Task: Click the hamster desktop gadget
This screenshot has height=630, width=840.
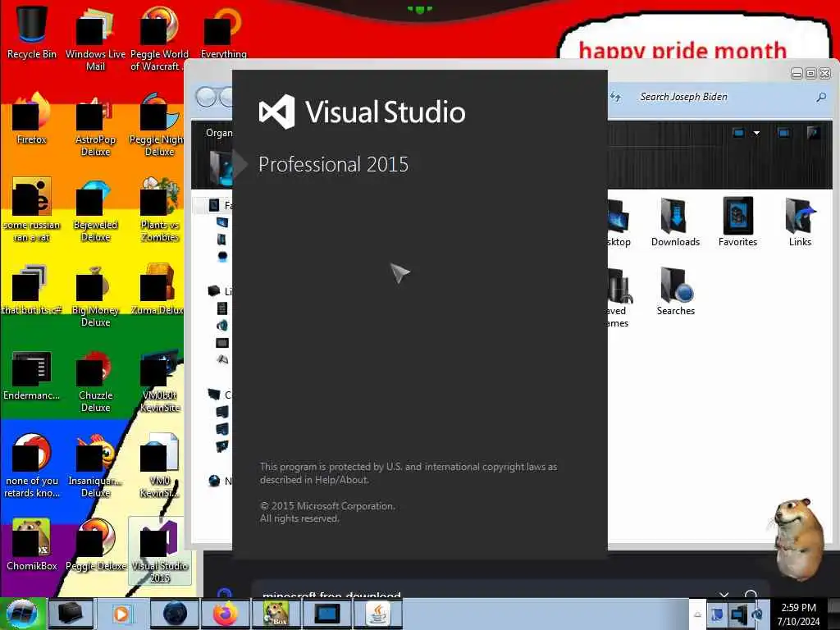Action: click(x=798, y=538)
